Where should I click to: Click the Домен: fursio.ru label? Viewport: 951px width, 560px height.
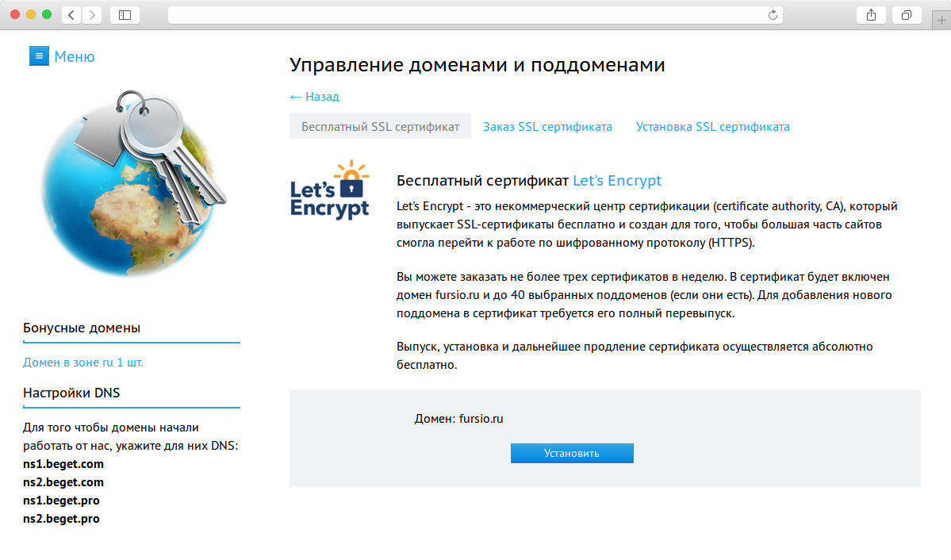(x=458, y=419)
